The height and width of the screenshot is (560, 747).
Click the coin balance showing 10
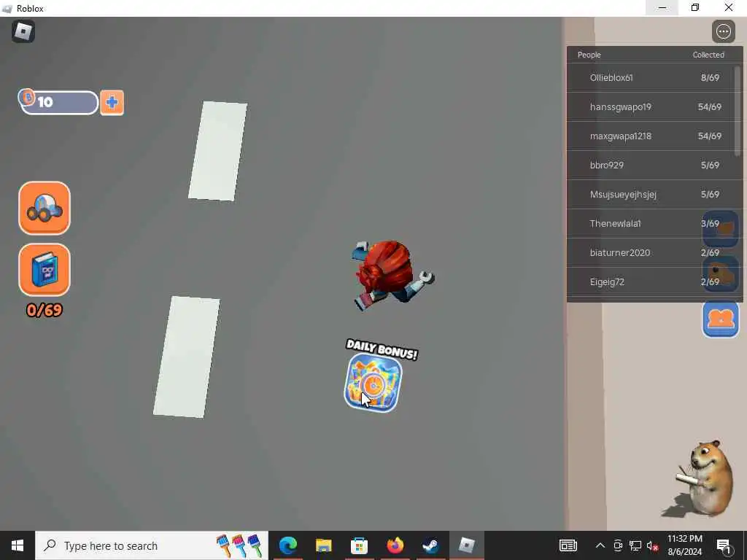58,102
